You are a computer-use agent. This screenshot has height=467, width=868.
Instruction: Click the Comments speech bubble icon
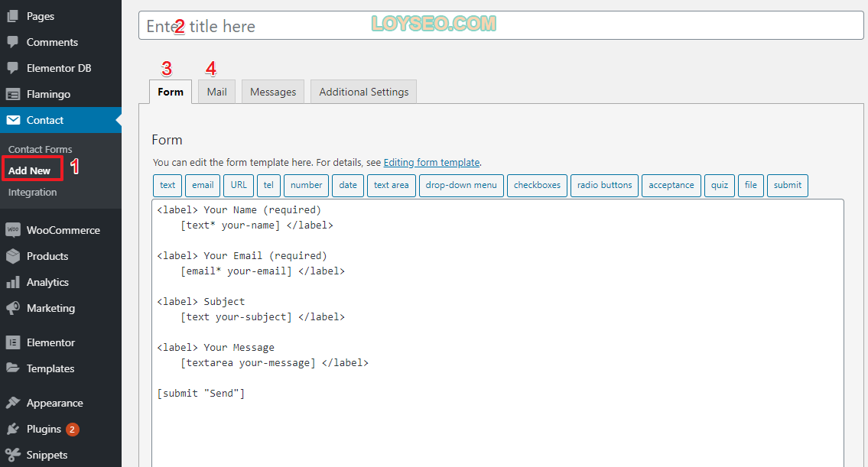[13, 42]
